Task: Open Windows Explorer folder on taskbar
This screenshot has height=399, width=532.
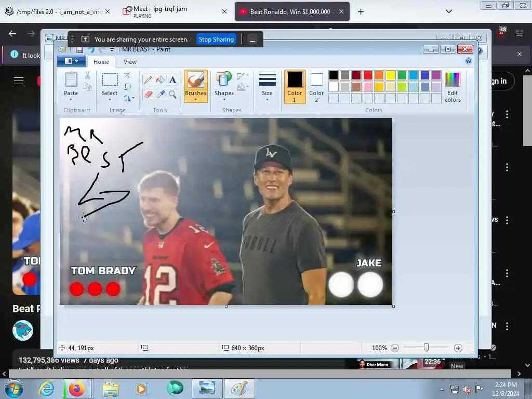Action: point(111,389)
